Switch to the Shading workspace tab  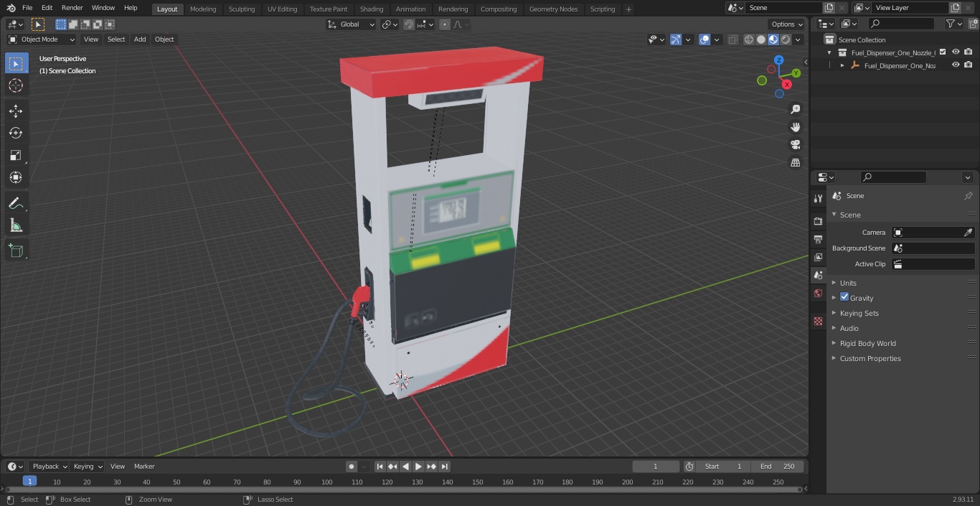point(372,9)
